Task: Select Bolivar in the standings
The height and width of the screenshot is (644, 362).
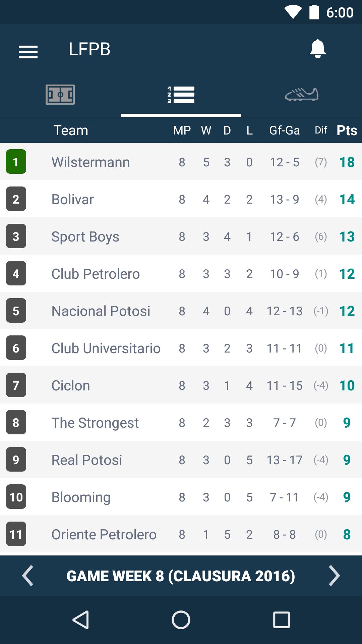Action: 181,199
